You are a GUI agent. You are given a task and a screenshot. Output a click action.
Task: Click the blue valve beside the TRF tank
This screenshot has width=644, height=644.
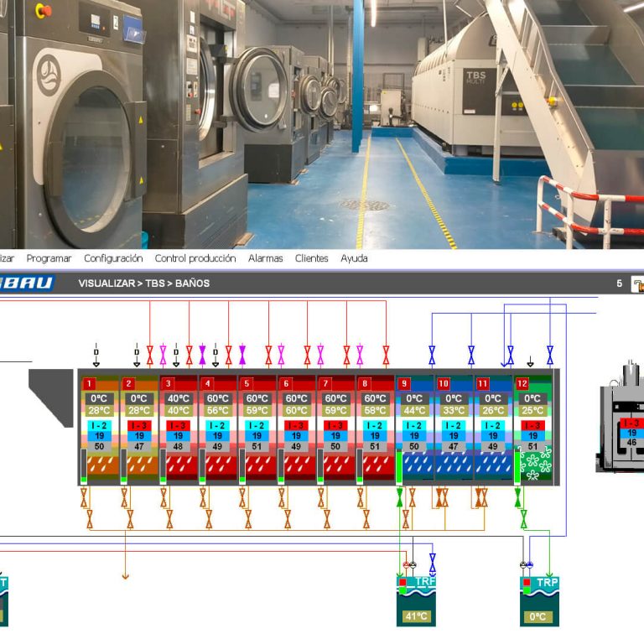432,563
